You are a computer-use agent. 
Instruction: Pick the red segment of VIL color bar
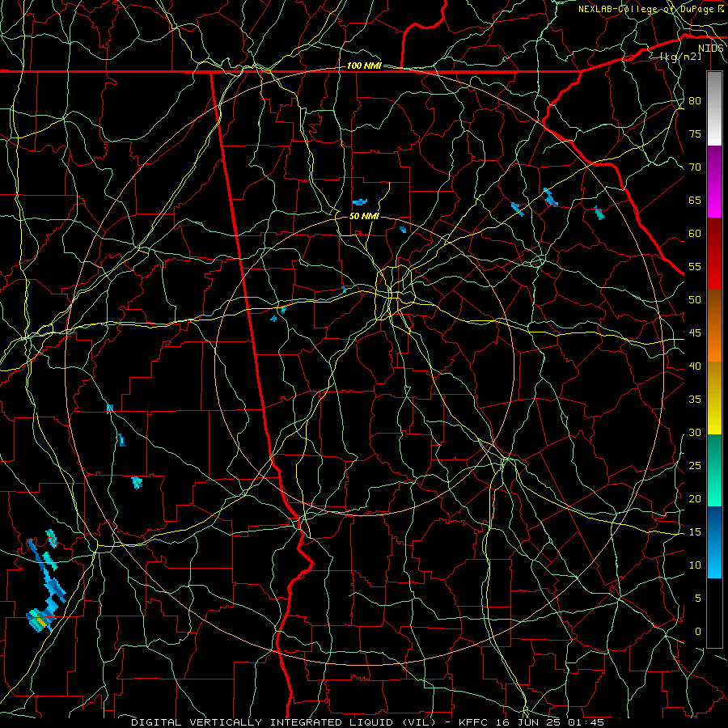(714, 254)
